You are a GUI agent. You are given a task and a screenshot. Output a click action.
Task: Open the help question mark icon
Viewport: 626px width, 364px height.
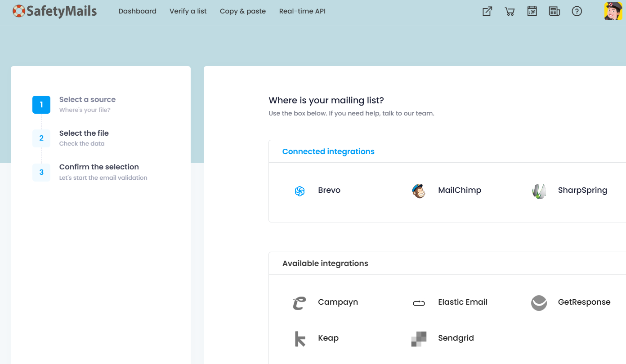coord(577,11)
